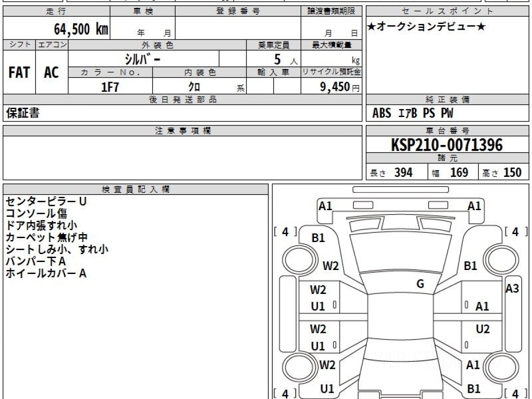Image resolution: width=532 pixels, height=399 pixels.
Task: Click the U2 dent mark on diagram
Action: pyautogui.click(x=482, y=329)
